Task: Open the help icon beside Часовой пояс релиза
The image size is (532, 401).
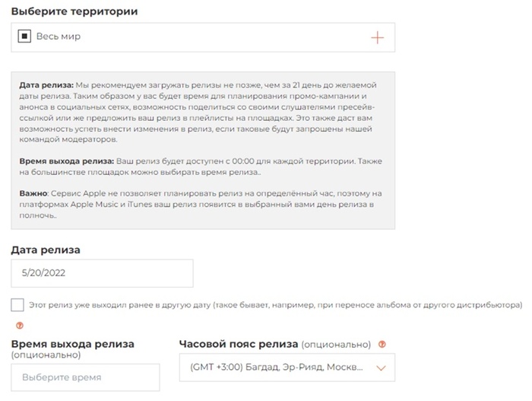Action: click(382, 344)
